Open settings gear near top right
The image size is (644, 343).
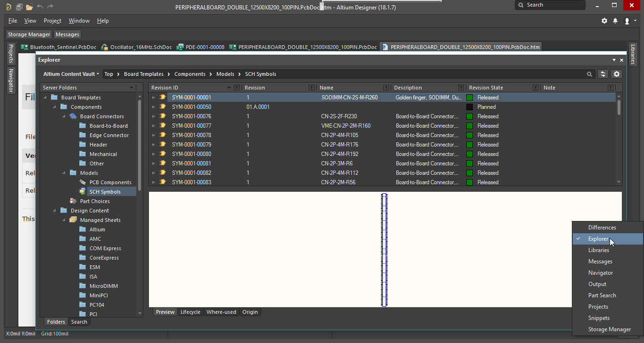(x=604, y=21)
